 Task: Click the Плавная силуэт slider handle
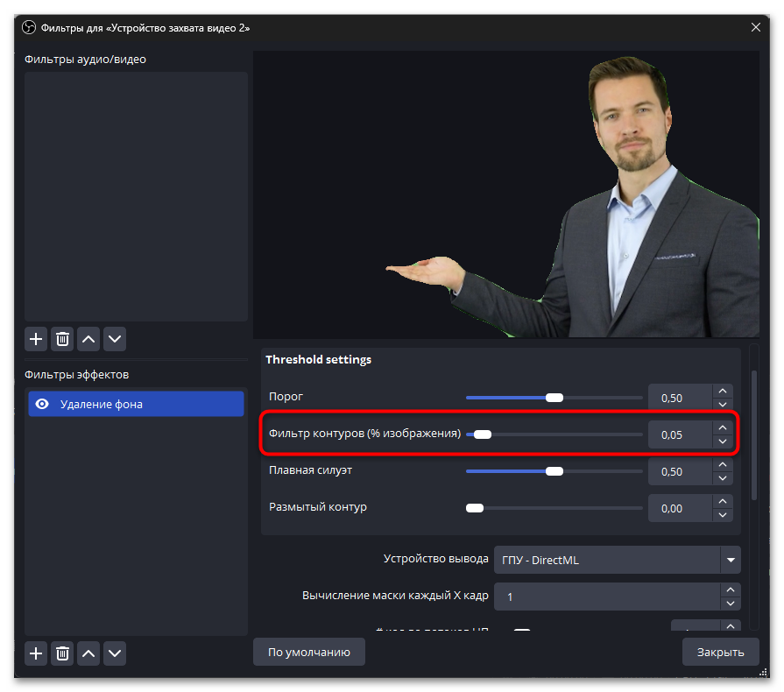coord(554,471)
